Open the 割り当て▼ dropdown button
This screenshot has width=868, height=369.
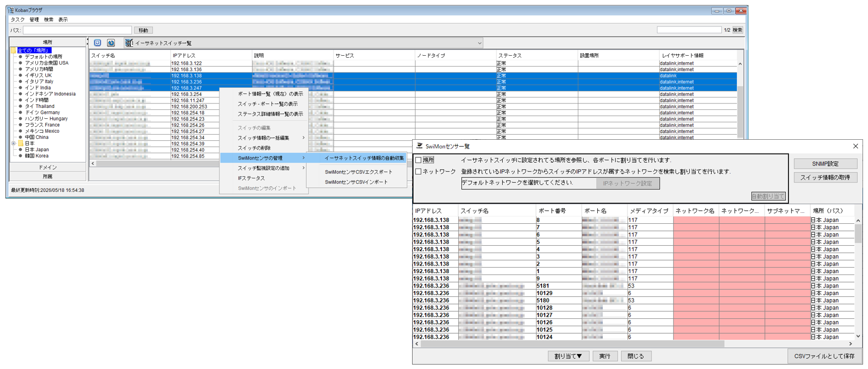tap(568, 356)
